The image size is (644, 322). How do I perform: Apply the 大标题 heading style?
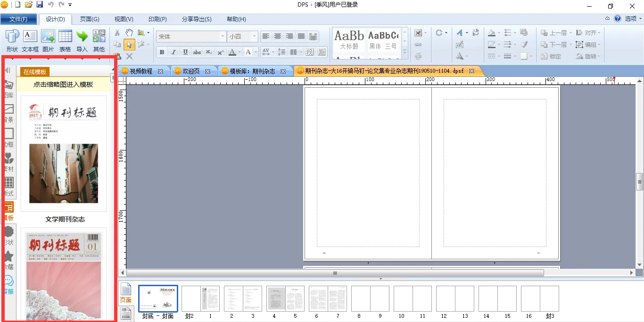(x=349, y=40)
